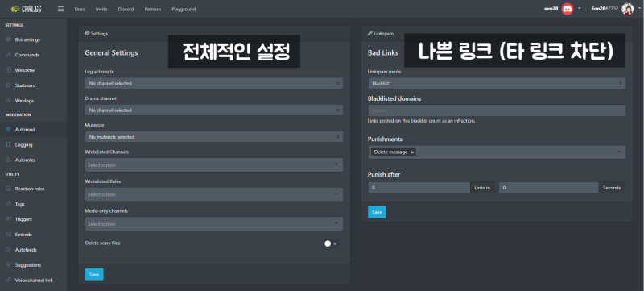Save the Bad Links panel
The image size is (644, 291).
coord(377,212)
